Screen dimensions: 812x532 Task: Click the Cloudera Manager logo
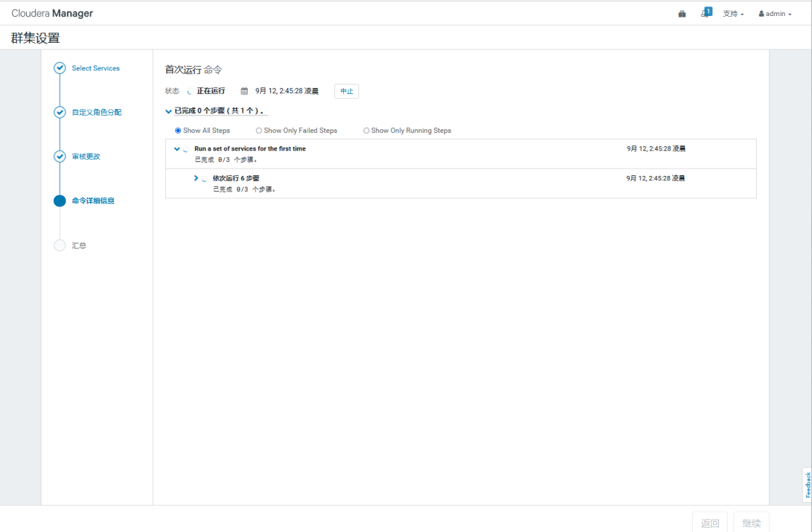50,13
